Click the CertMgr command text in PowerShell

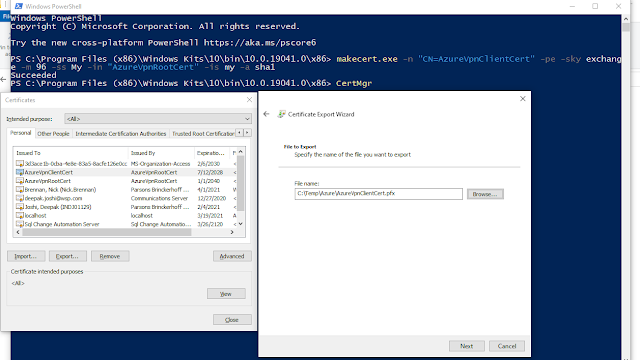tap(354, 83)
